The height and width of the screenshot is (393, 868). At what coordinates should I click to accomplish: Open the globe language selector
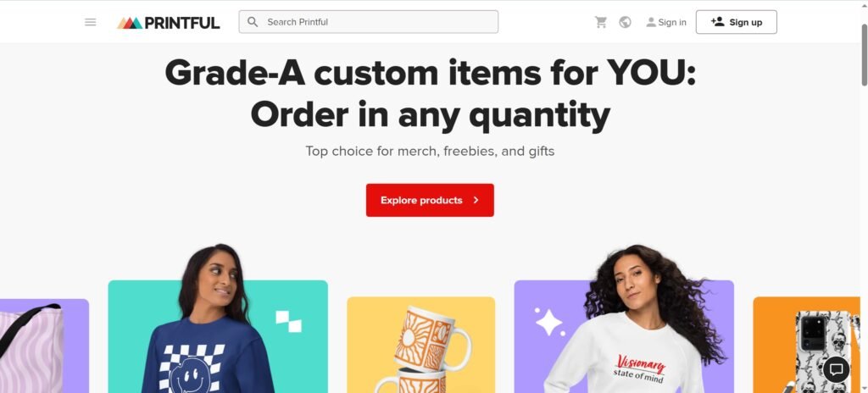(x=625, y=22)
